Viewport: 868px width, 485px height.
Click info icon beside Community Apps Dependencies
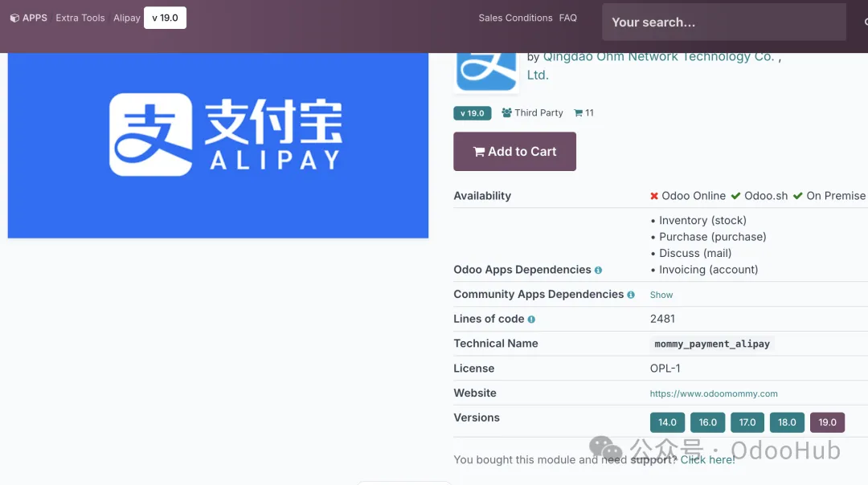pos(631,295)
